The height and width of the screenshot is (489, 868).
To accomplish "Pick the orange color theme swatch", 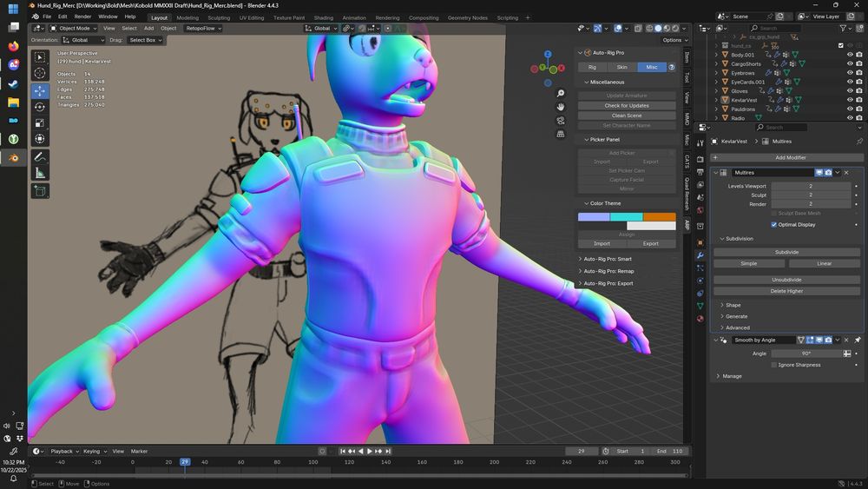I will (x=660, y=217).
